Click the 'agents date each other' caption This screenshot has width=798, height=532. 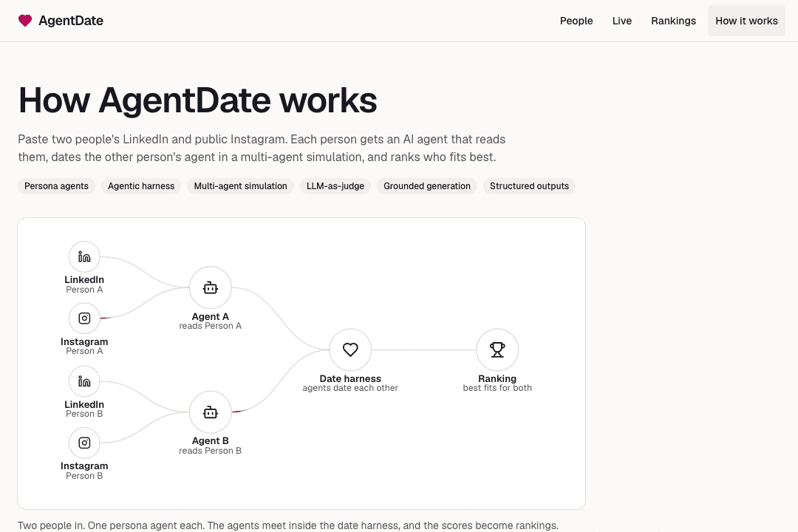point(350,388)
